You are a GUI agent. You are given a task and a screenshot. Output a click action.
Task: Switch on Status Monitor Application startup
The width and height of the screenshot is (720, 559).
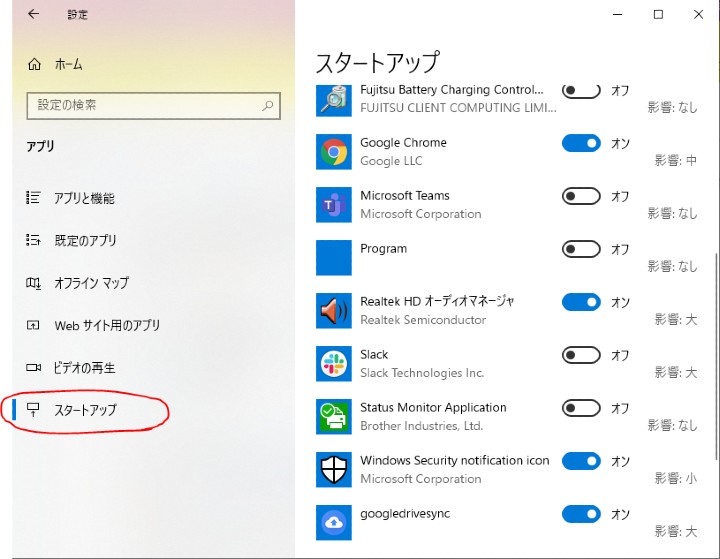pos(581,408)
